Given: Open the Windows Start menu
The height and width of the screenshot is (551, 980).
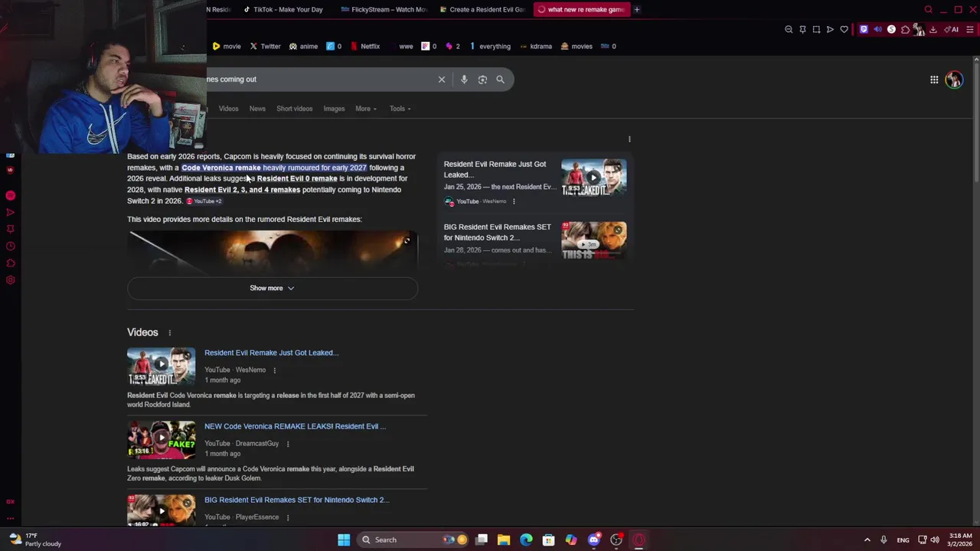Looking at the screenshot, I should 344,540.
